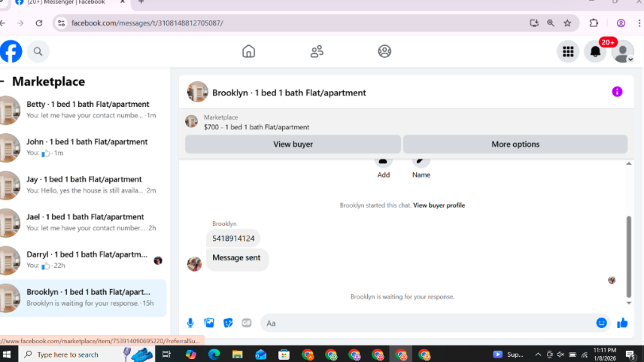Open Darryl's 1 bed 1 bath conversation
644x362 pixels.
(82, 260)
